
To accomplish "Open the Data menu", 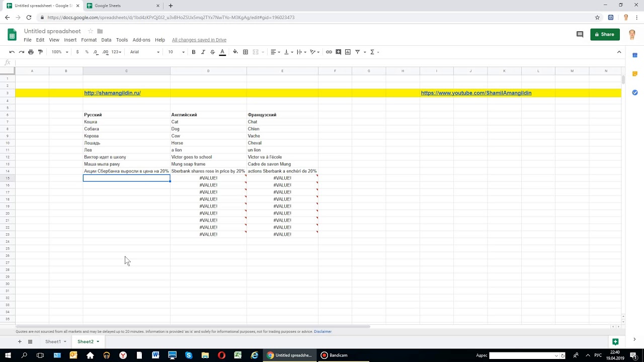I will (106, 40).
